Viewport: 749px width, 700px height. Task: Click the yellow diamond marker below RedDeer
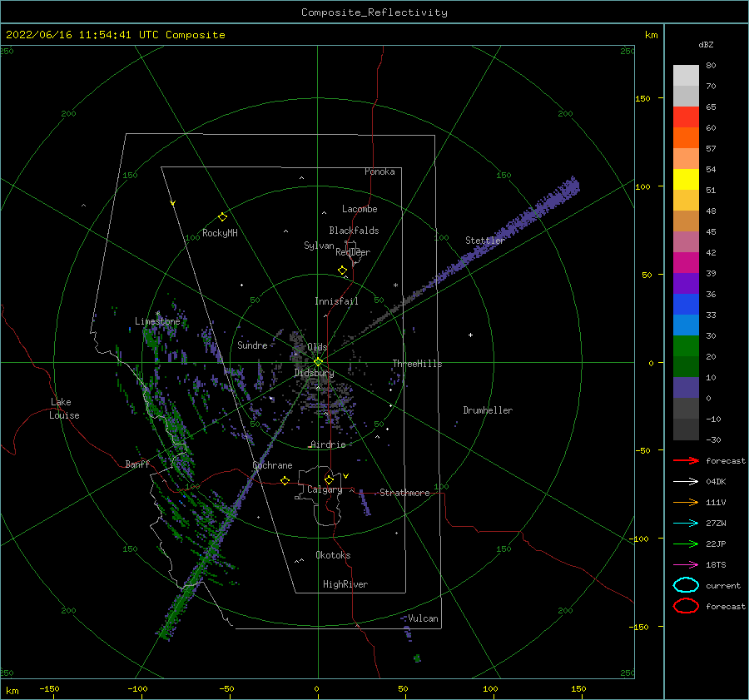(x=342, y=271)
